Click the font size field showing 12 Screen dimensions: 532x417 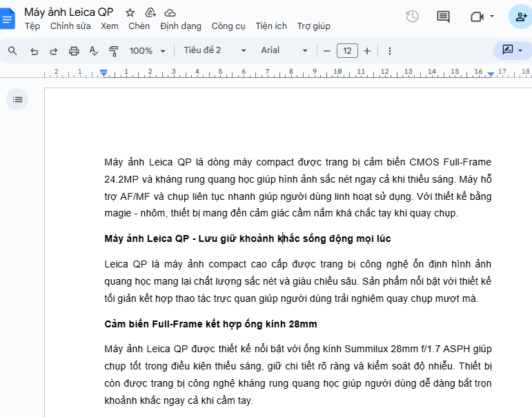pos(347,51)
